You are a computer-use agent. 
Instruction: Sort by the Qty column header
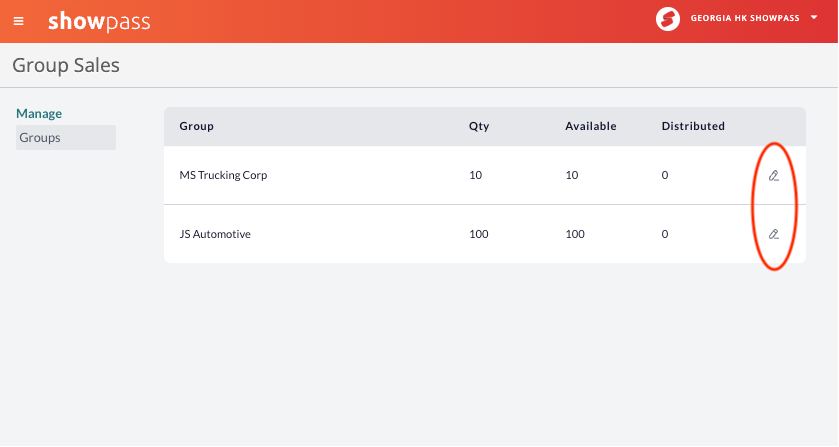tap(479, 126)
